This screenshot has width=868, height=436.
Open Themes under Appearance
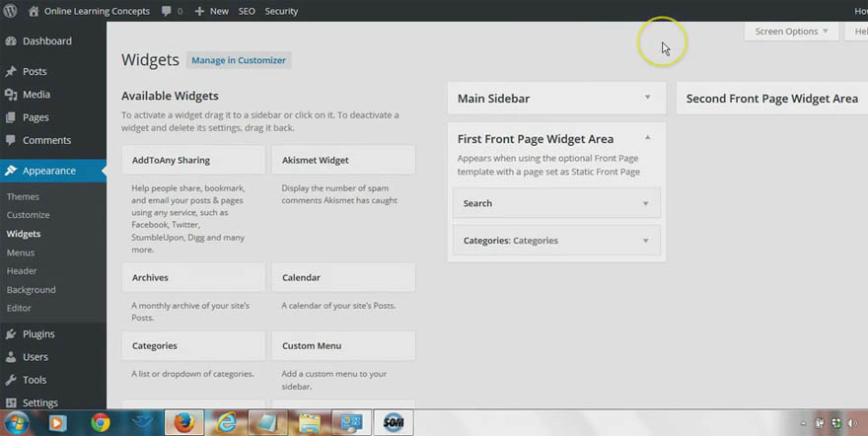point(23,196)
